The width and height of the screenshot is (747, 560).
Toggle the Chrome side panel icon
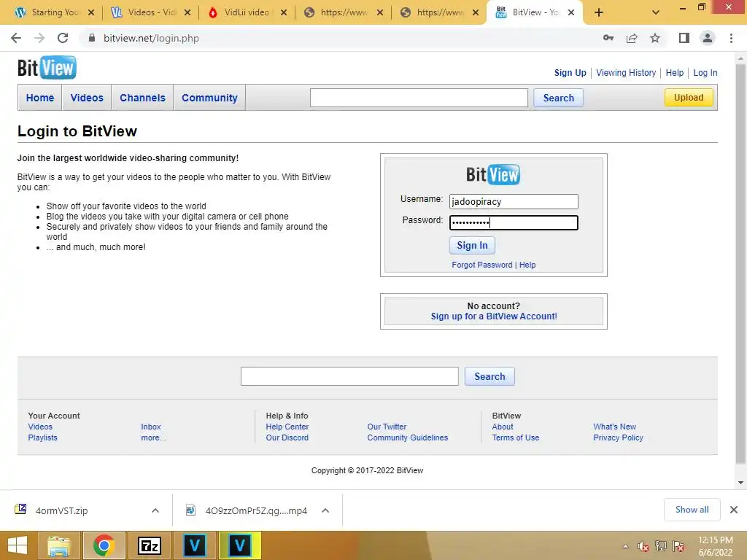[684, 38]
